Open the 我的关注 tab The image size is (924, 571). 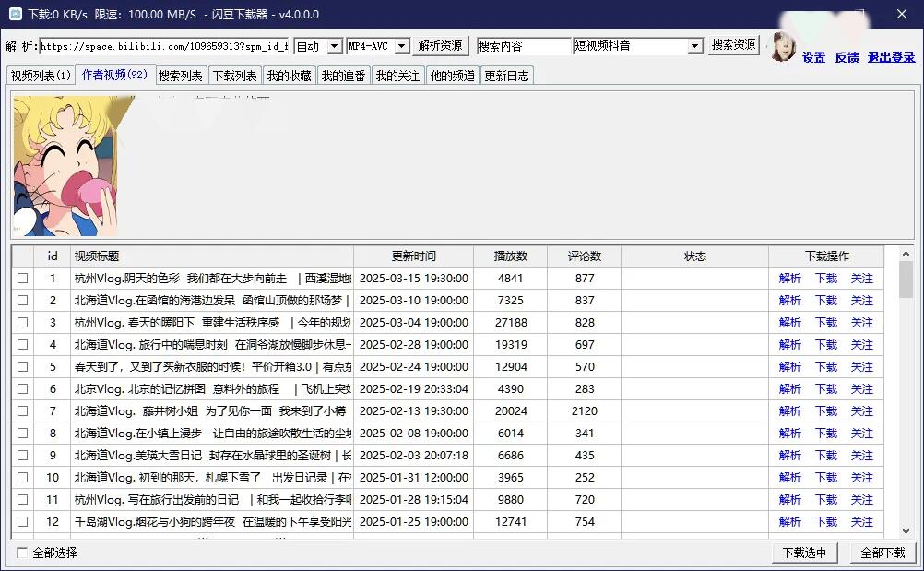click(397, 76)
